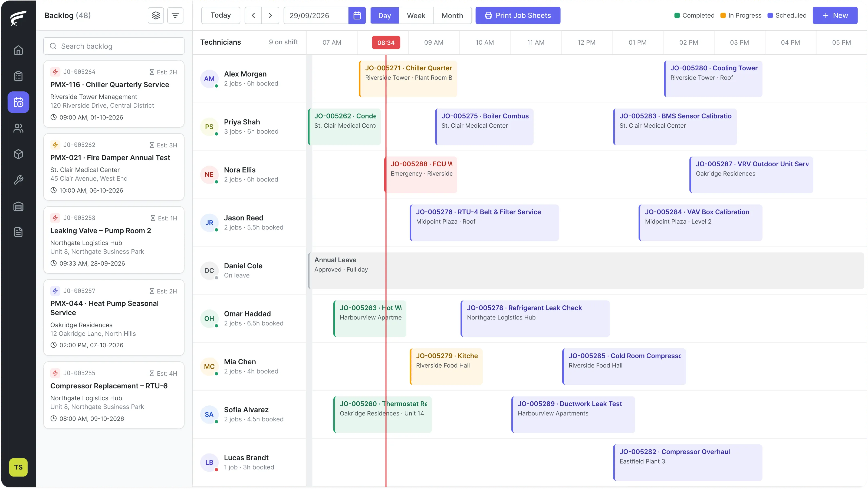
Task: Open job JO-005280 Cooling Tower
Action: tap(713, 79)
